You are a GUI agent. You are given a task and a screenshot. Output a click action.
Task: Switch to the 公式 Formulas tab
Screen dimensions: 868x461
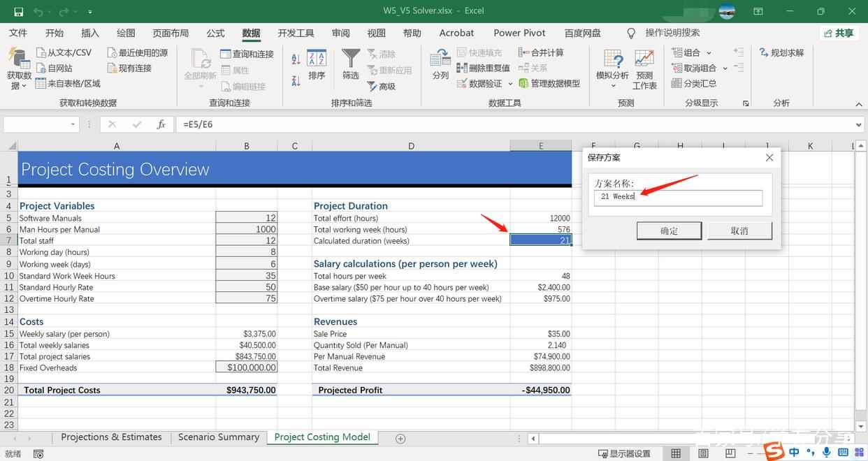(x=215, y=33)
